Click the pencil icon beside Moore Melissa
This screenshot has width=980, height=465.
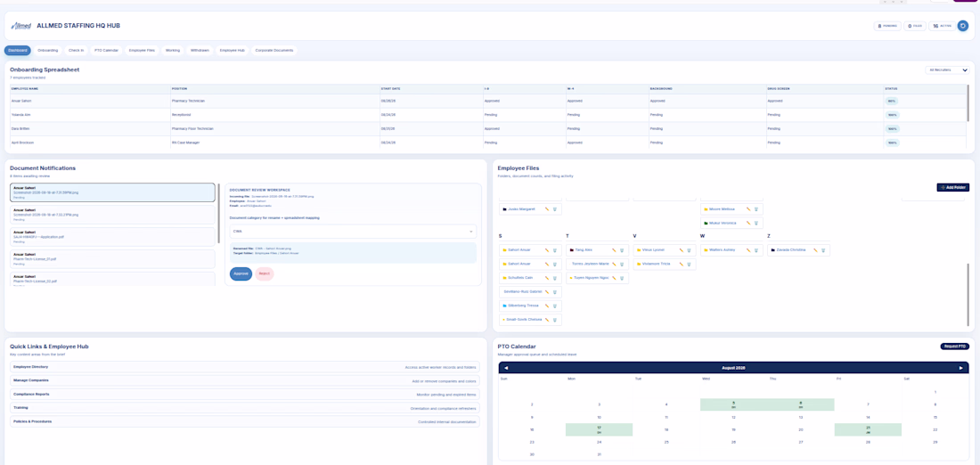click(748, 208)
